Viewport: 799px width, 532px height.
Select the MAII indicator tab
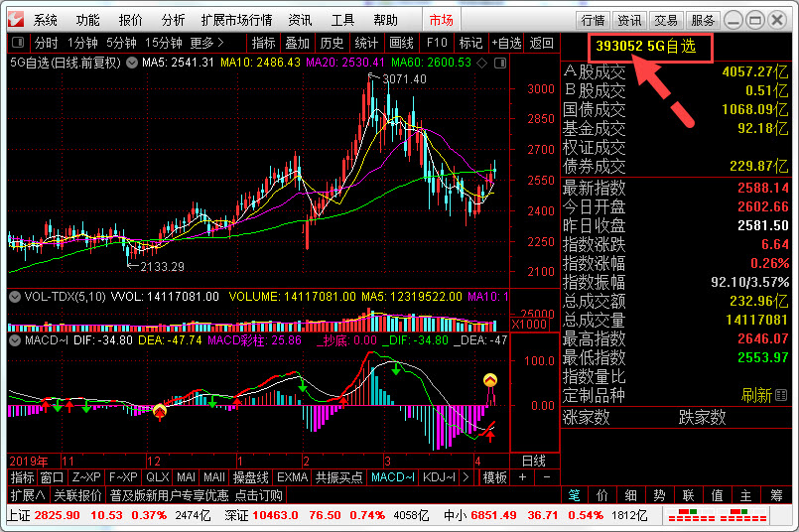tap(214, 477)
